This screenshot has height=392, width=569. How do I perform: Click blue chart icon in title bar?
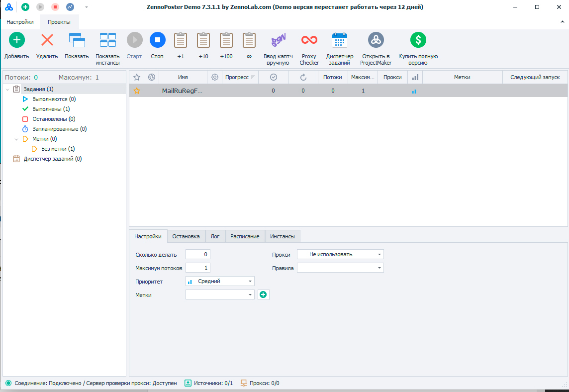70,7
